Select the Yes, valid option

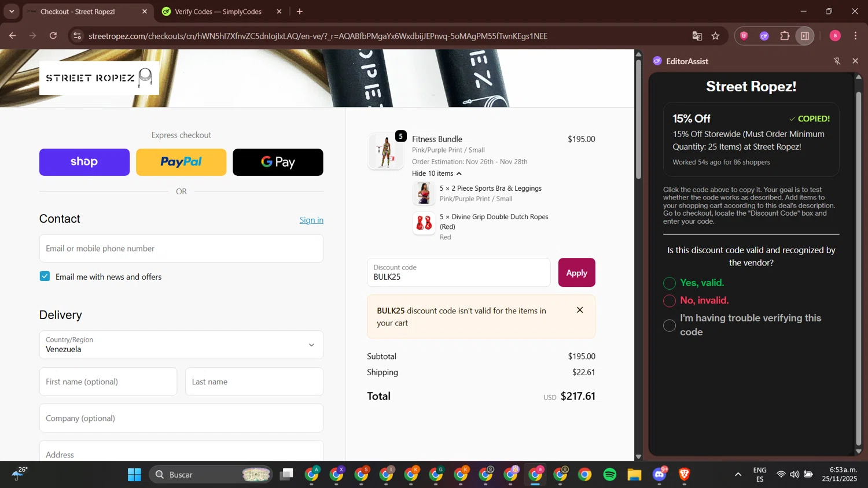click(670, 283)
